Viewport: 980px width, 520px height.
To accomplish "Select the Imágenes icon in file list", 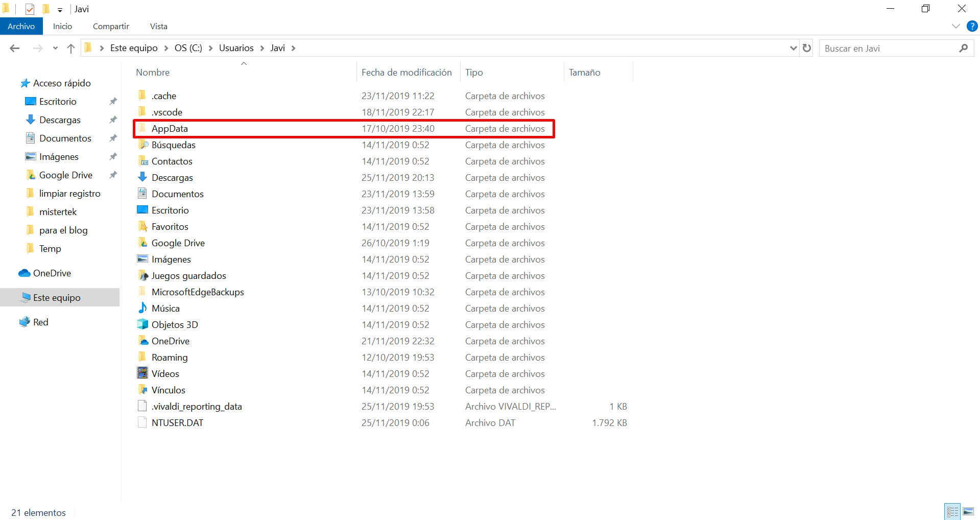I will (142, 258).
